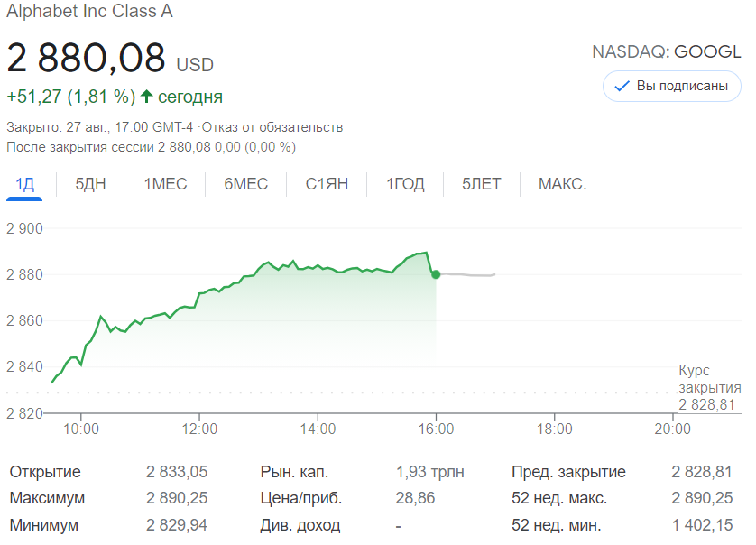This screenshot has height=545, width=756.
Task: Click the green up arrow next to сегодня
Action: 146,96
